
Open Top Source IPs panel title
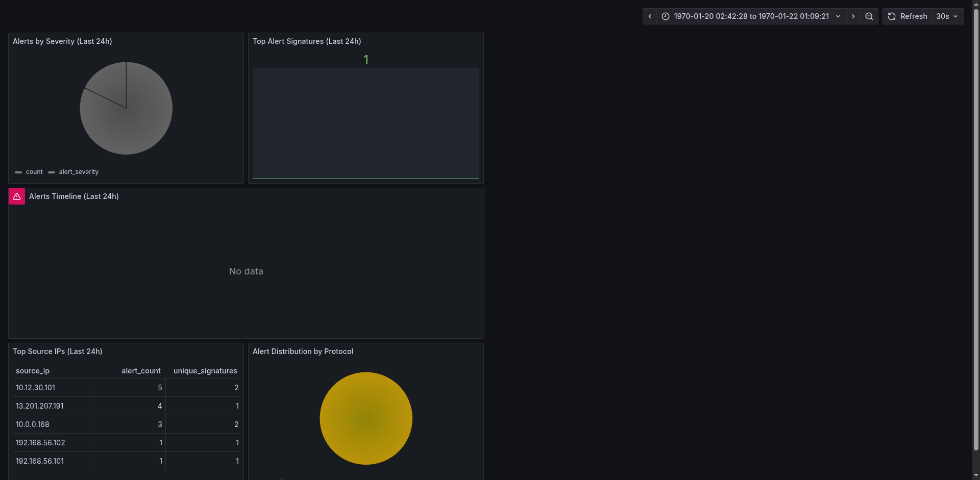(x=58, y=351)
